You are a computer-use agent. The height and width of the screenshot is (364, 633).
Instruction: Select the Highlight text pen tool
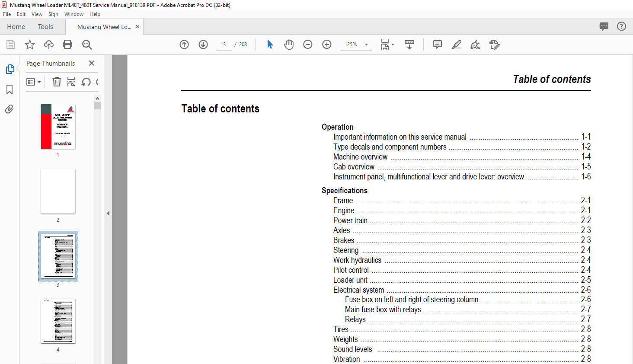pyautogui.click(x=457, y=45)
